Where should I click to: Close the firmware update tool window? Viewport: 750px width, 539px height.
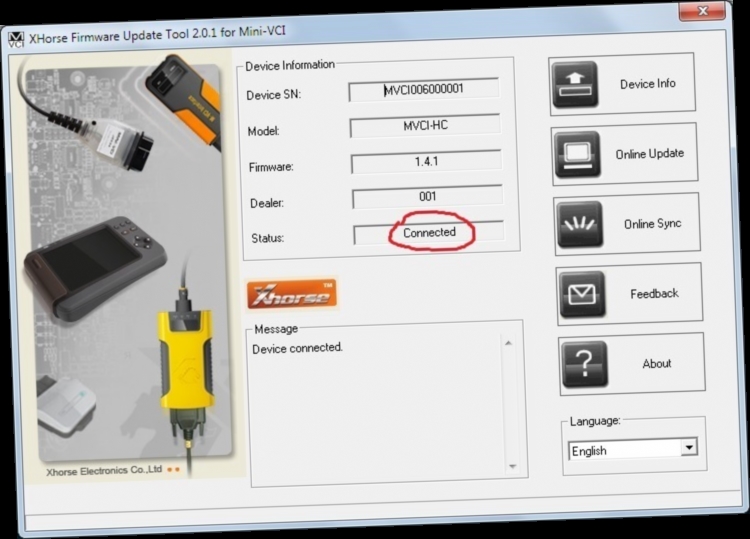[x=703, y=11]
